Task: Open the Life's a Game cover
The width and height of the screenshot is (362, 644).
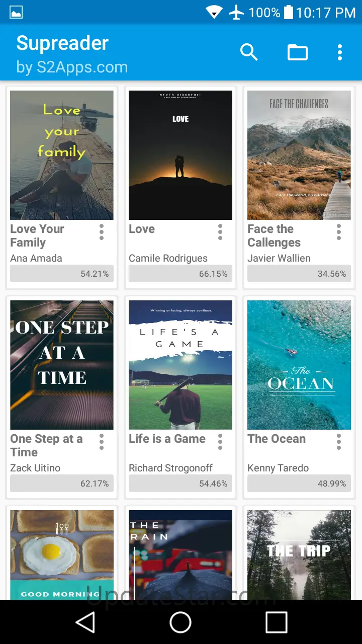Action: click(x=180, y=365)
